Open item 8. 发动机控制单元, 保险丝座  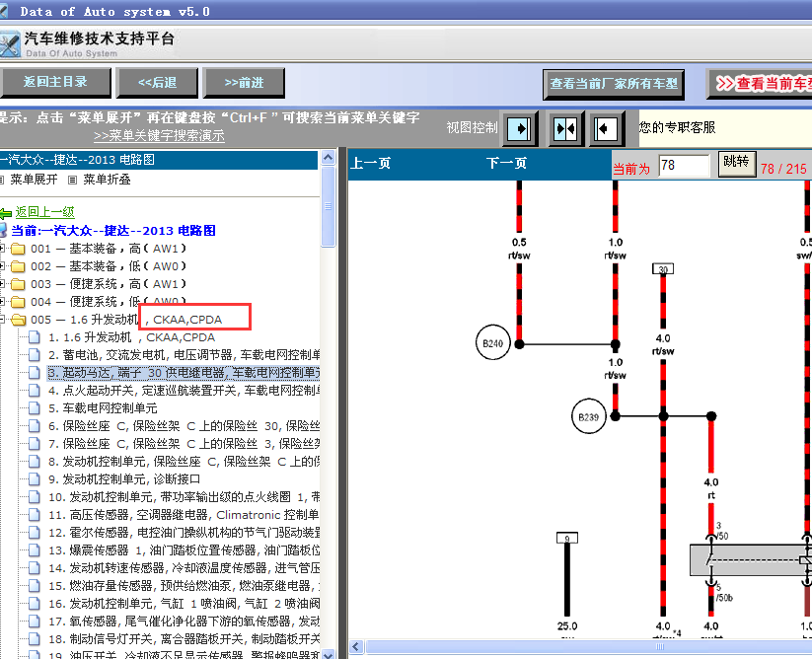184,462
